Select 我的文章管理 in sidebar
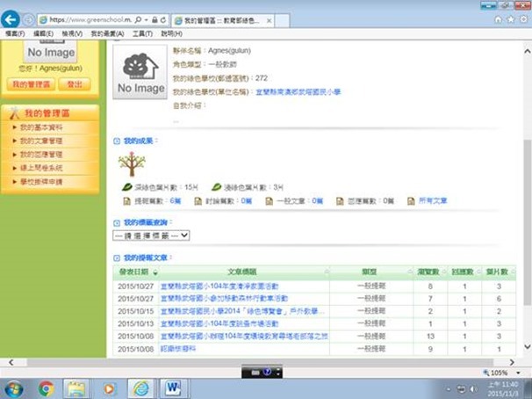 coord(42,141)
